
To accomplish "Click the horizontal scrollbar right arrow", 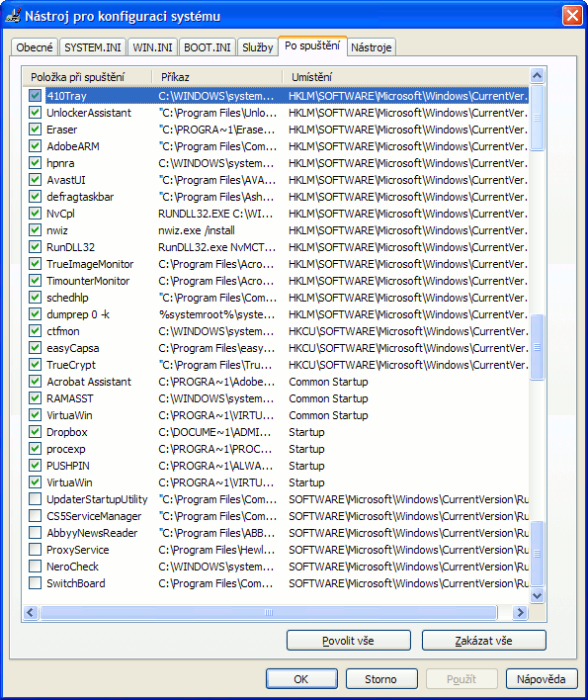I will point(520,612).
